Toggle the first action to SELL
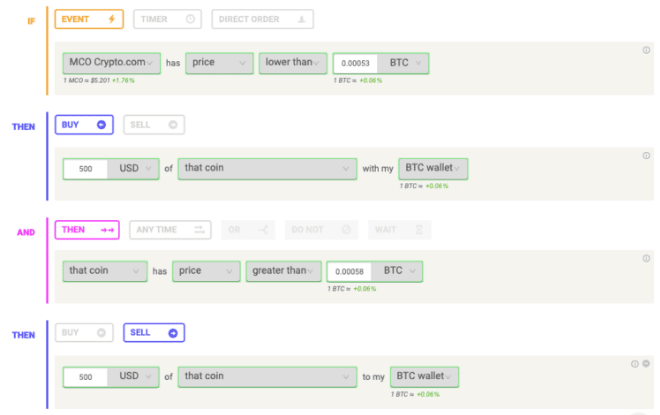Image resolution: width=660 pixels, height=415 pixels. (153, 124)
